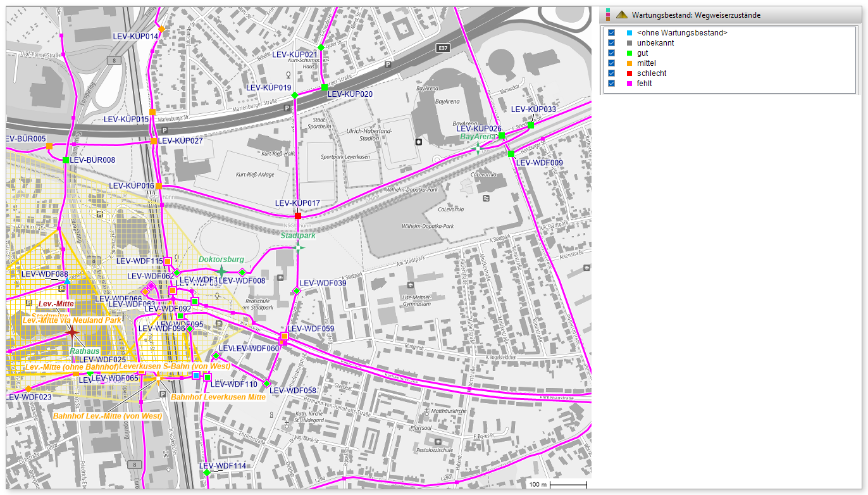
Task: Click the 'LEV-KÜP016' map label
Action: coord(132,185)
